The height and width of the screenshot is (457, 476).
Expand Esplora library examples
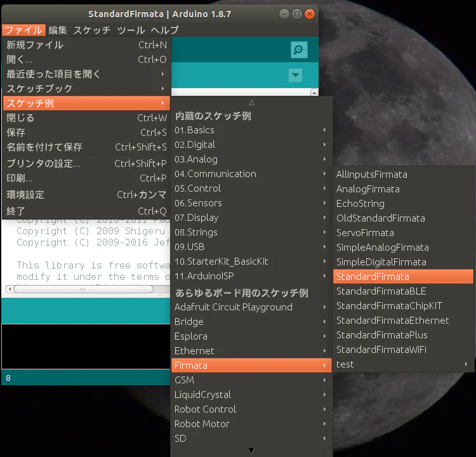tap(251, 336)
